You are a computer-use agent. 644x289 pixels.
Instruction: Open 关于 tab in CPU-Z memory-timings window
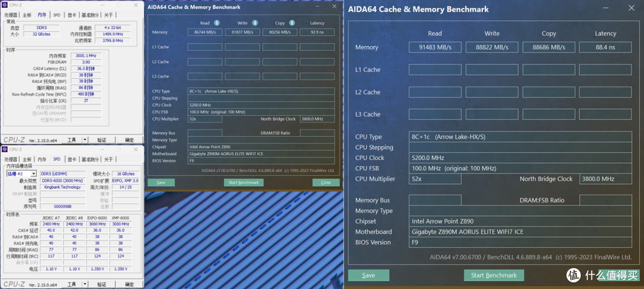[108, 15]
